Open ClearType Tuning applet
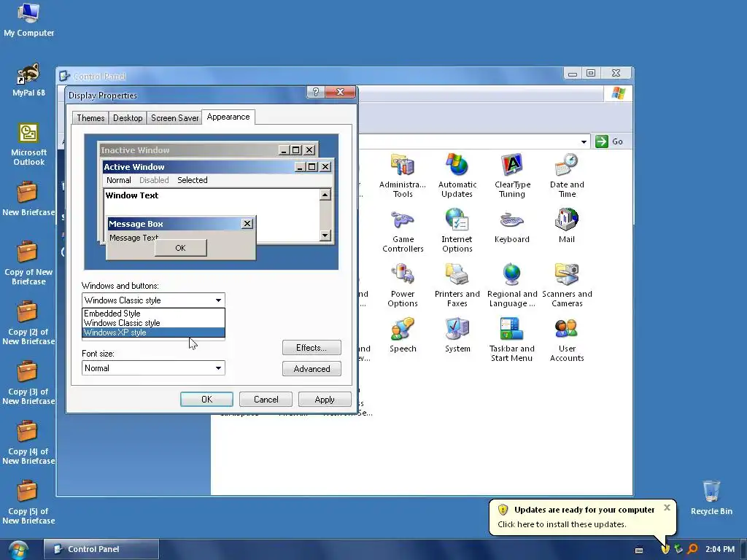Image resolution: width=747 pixels, height=560 pixels. click(x=512, y=175)
